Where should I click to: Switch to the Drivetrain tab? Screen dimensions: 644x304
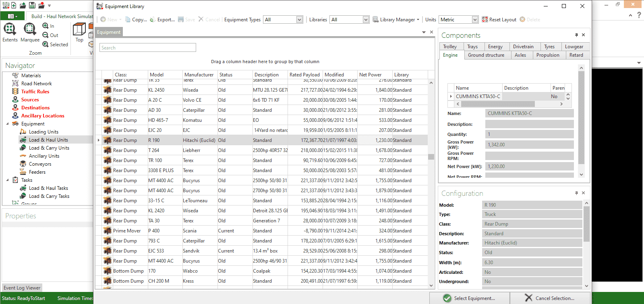523,47
